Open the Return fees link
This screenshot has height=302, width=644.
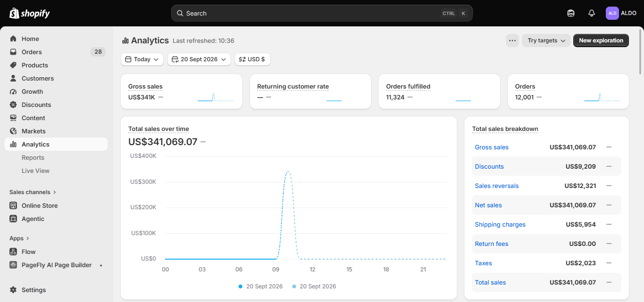pos(492,244)
